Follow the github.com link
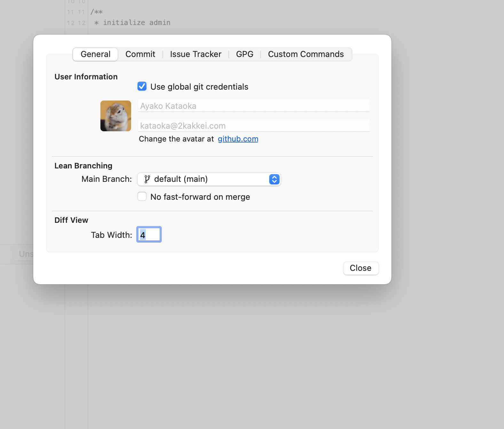This screenshot has height=429, width=504. [238, 139]
